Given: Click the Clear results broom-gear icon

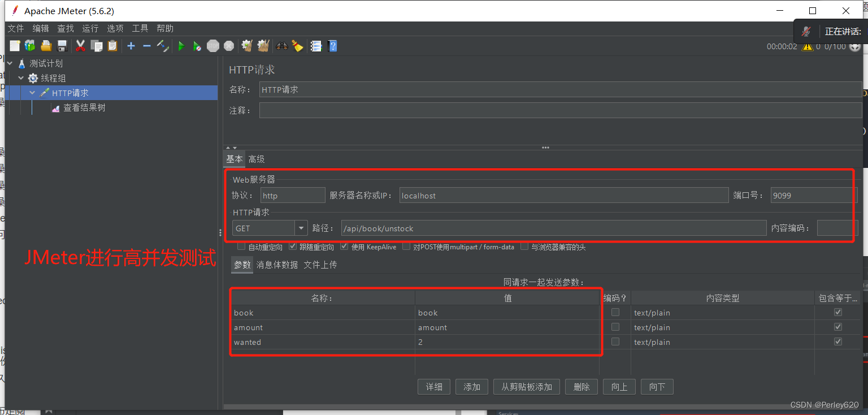Looking at the screenshot, I should [247, 46].
